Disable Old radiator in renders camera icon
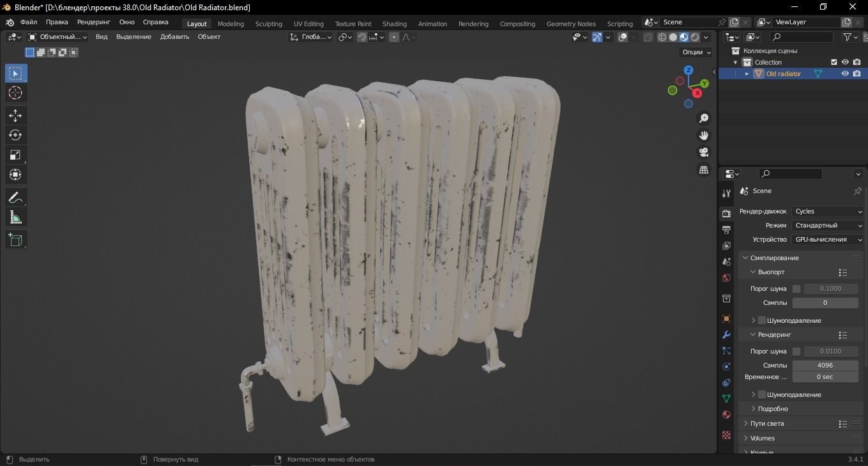Screen dimensions: 868x466 (857, 74)
